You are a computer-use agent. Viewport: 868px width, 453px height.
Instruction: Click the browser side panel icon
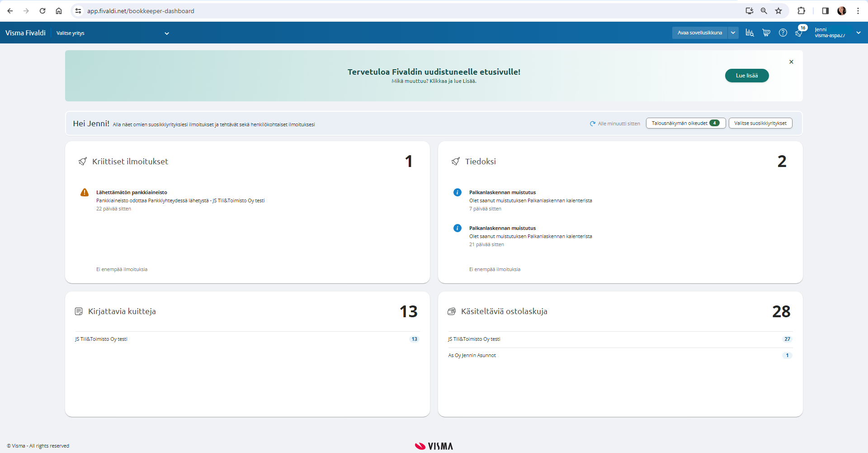[x=825, y=11]
